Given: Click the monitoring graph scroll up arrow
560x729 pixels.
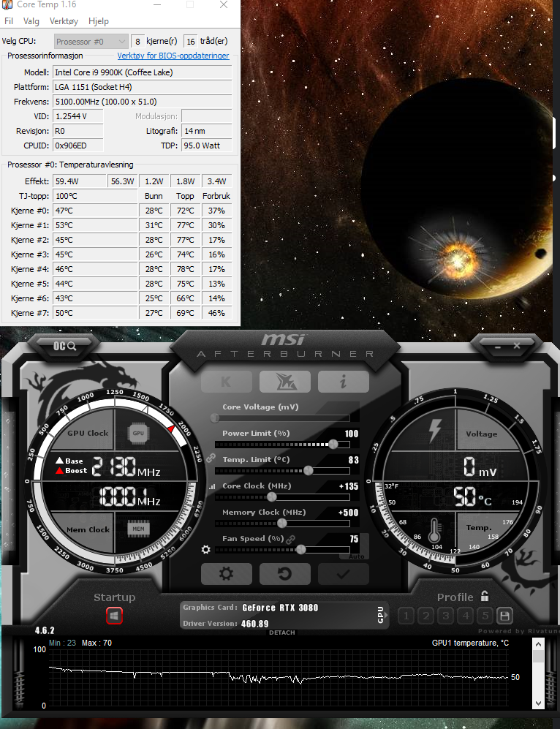Looking at the screenshot, I should (x=538, y=644).
